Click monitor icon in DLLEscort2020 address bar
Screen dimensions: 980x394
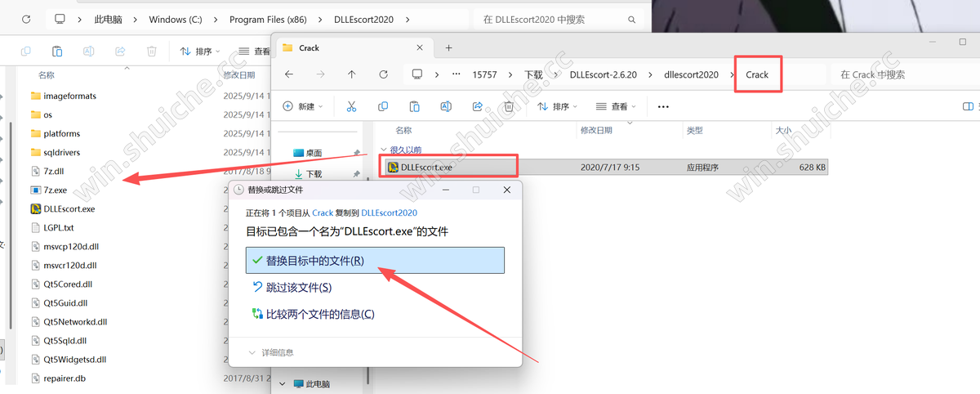[60, 18]
